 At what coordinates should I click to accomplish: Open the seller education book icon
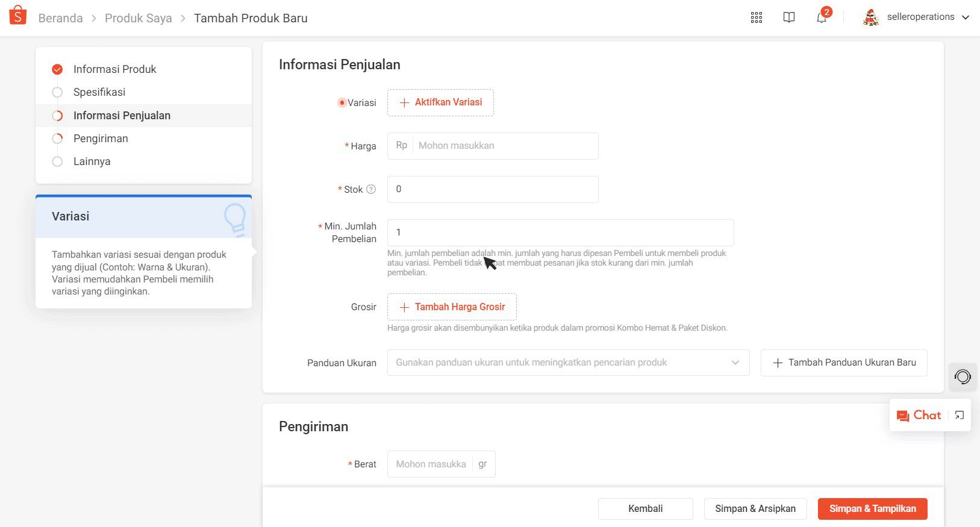click(789, 17)
